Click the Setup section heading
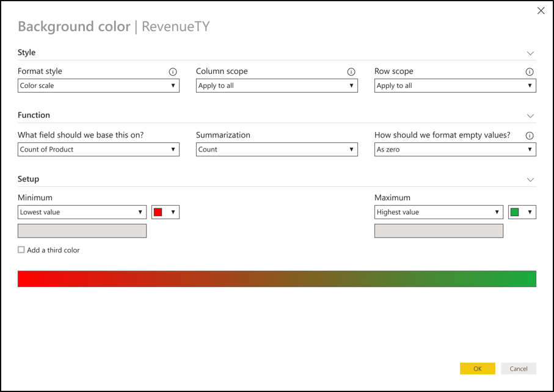Image resolution: width=554 pixels, height=392 pixels. click(x=28, y=179)
